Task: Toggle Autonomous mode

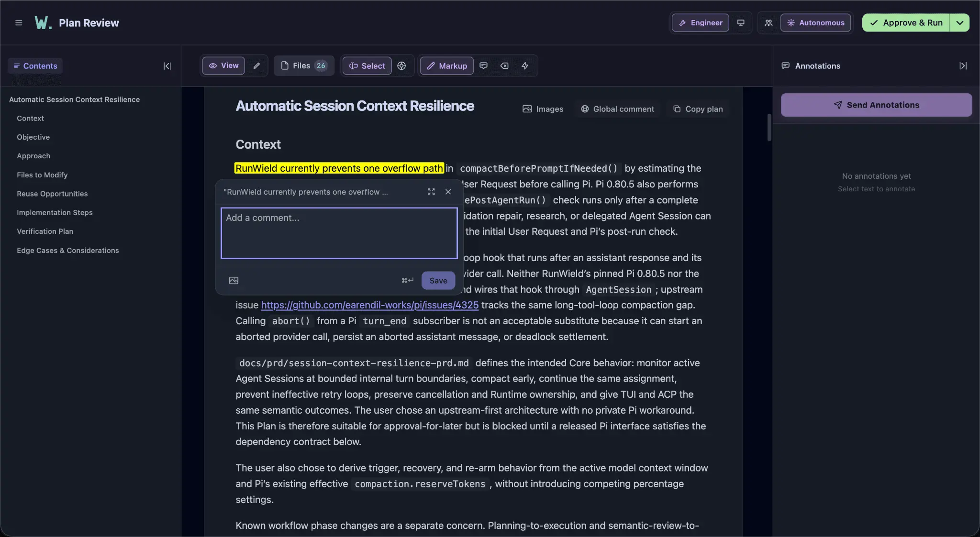Action: pos(815,23)
